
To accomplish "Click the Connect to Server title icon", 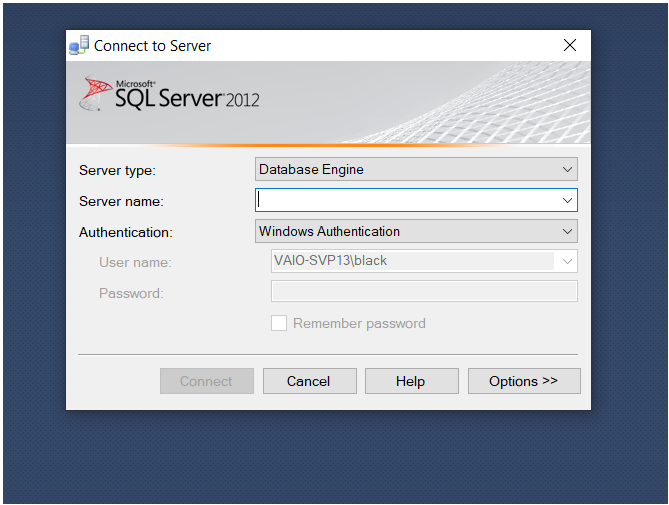I will [x=79, y=45].
